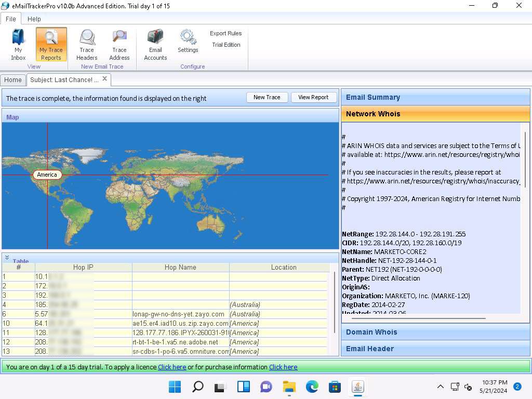Click the New Trace button

(x=267, y=97)
